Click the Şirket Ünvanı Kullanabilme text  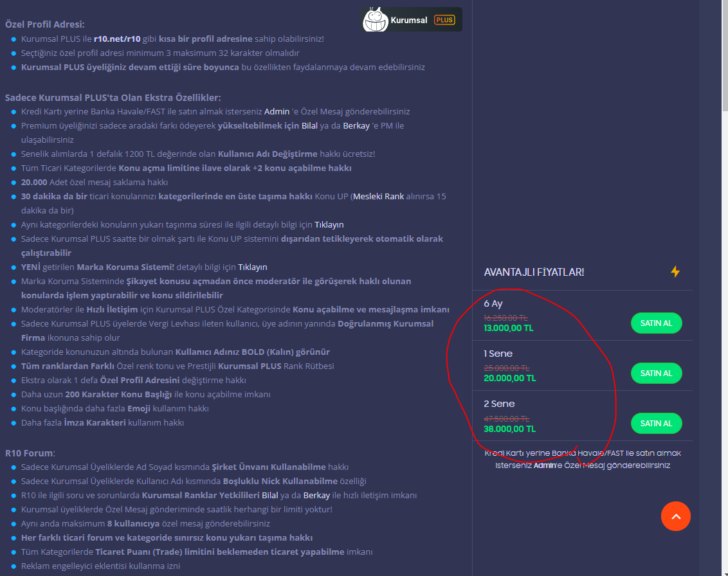pyautogui.click(x=269, y=467)
